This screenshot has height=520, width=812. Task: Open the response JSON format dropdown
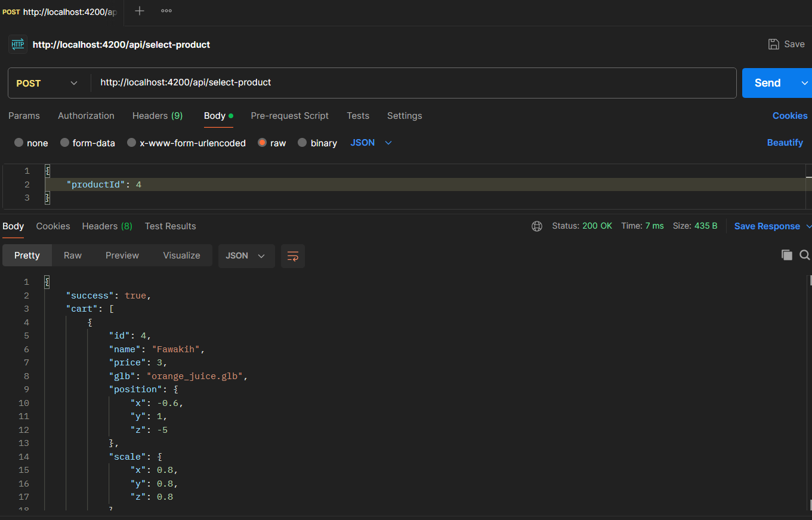246,256
